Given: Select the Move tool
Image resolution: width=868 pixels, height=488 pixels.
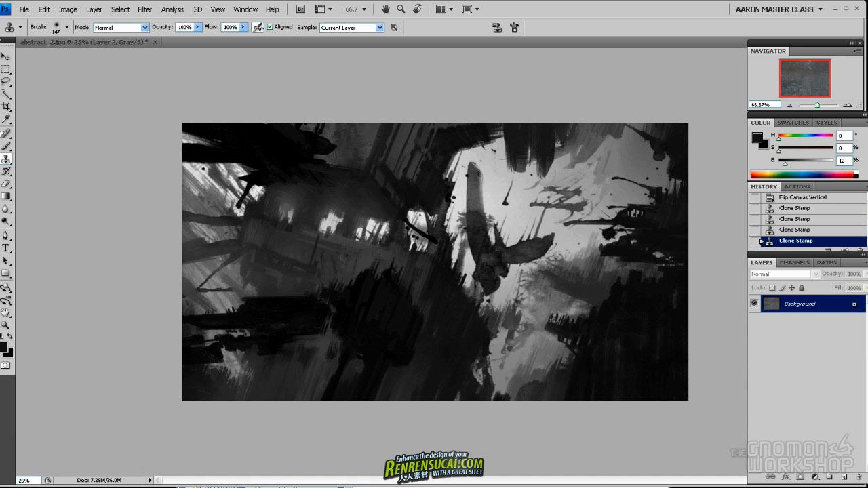Looking at the screenshot, I should point(6,57).
